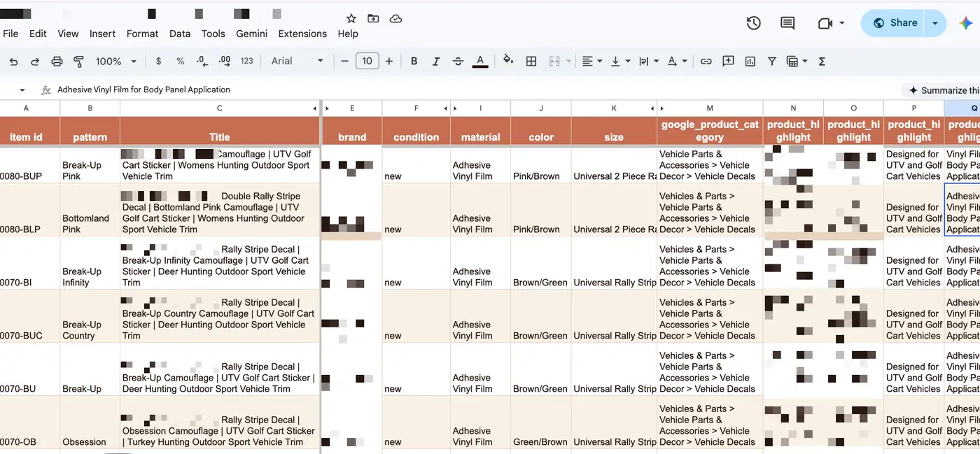Open text wrapping dropdown
The width and height of the screenshot is (980, 454).
pyautogui.click(x=649, y=62)
